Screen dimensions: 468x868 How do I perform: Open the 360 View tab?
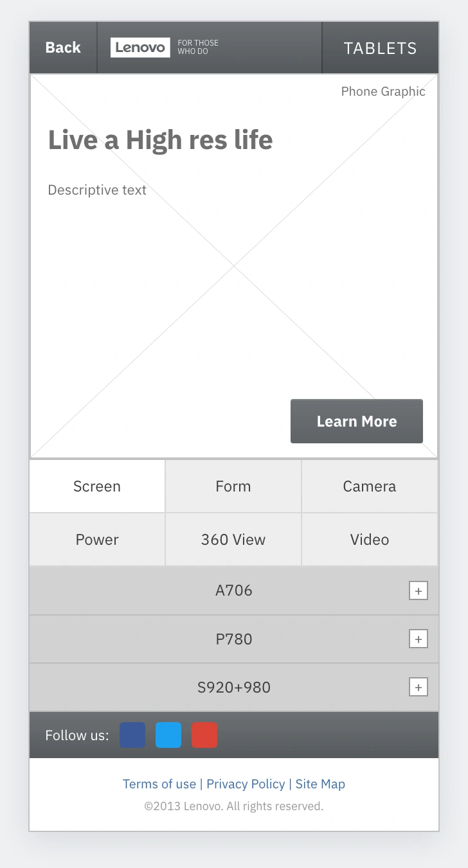pos(233,540)
